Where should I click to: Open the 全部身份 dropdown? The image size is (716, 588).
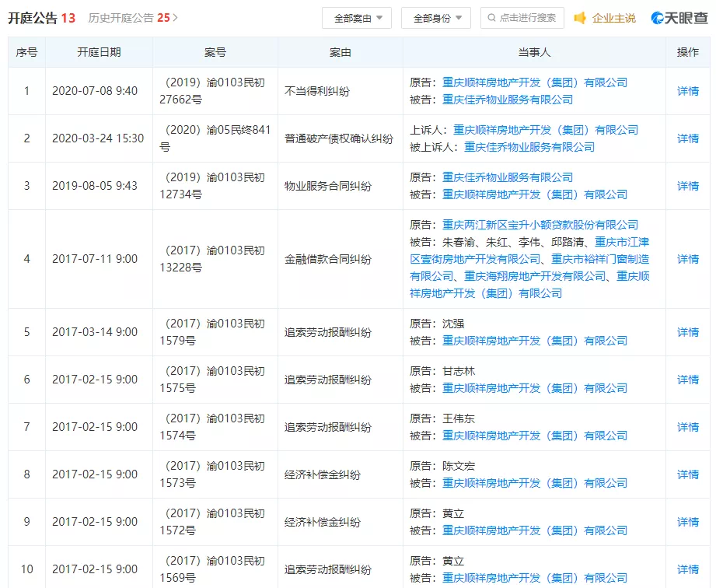436,18
